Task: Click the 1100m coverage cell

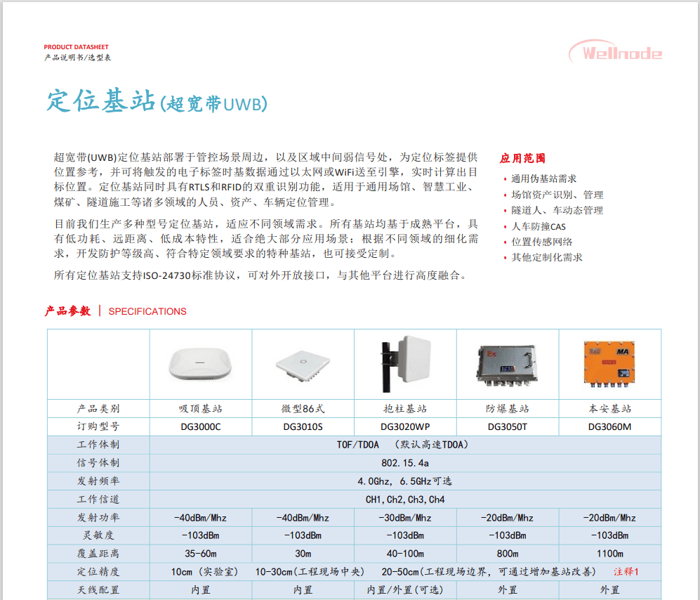Action: tap(610, 554)
